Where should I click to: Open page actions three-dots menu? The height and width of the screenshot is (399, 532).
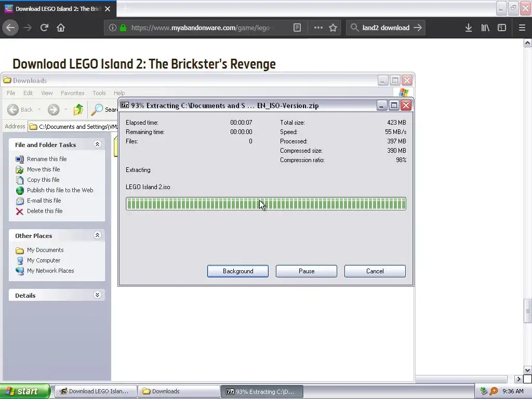318,28
